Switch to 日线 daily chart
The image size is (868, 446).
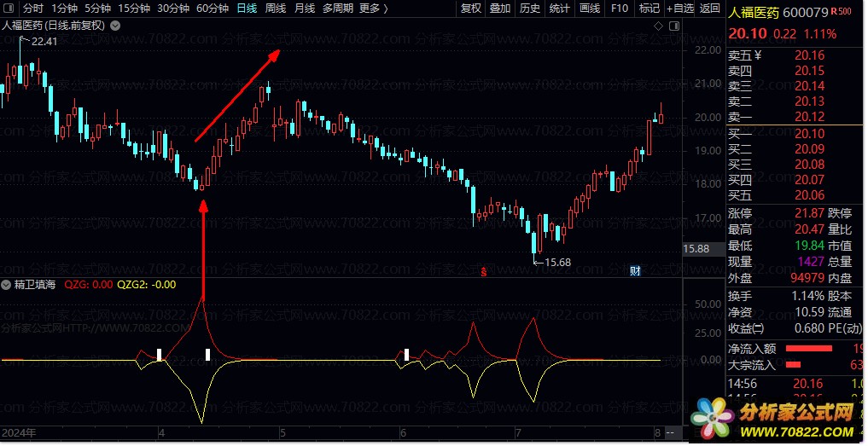pos(247,9)
